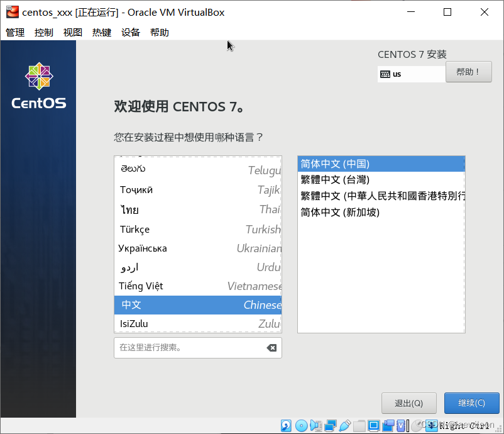The image size is (504, 434).
Task: Click the recording screens icon in status bar
Action: tap(388, 426)
